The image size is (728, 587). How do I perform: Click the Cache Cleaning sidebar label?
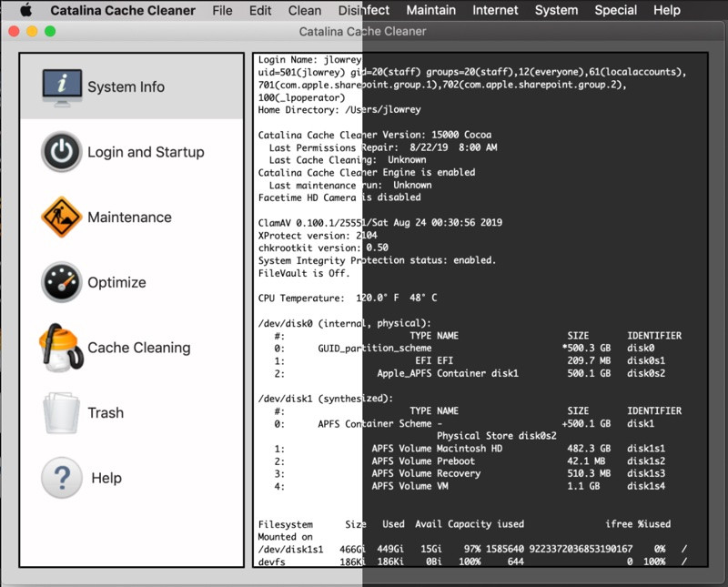point(139,348)
